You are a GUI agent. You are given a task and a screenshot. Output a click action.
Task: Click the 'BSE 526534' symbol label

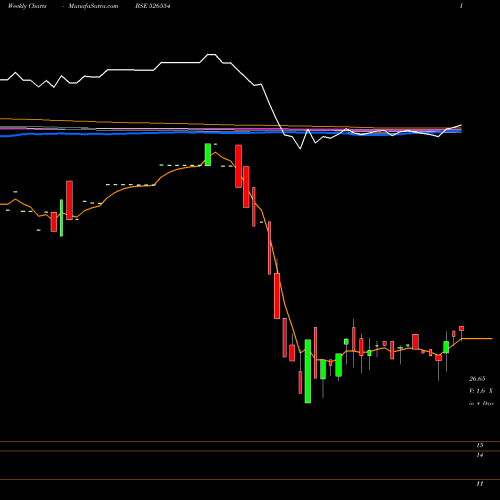[153, 6]
